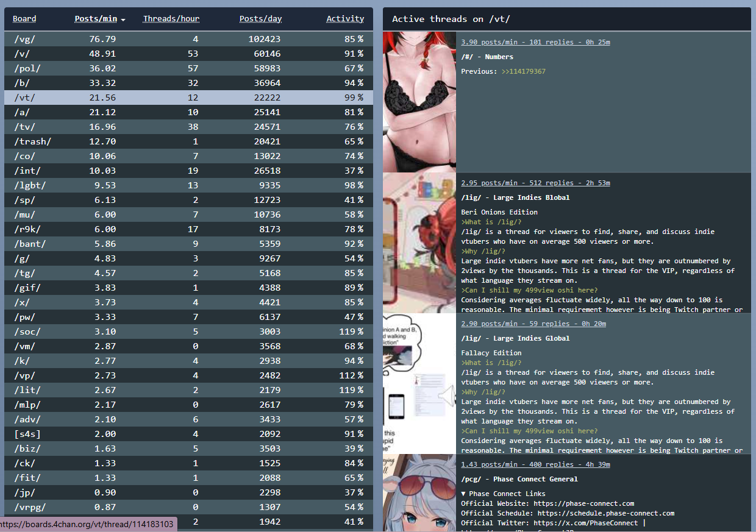Click the https://phase-connect.com website URL text
756x532 pixels.
584,503
